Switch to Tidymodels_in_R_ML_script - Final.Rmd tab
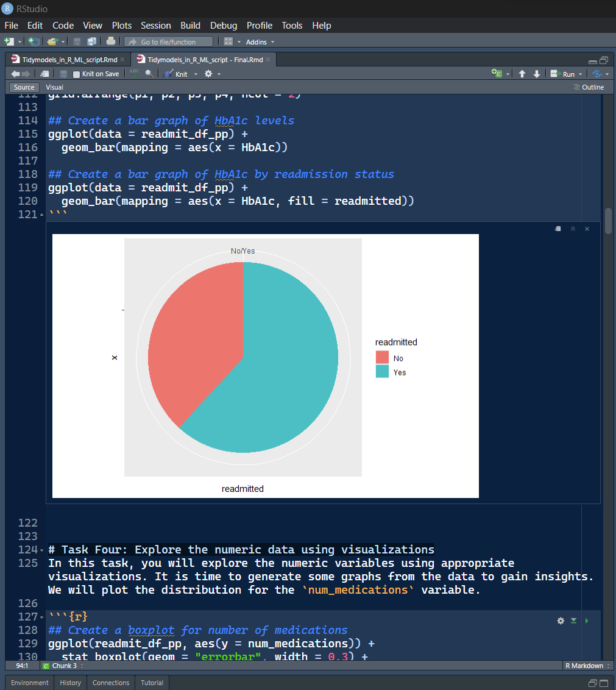 click(205, 60)
